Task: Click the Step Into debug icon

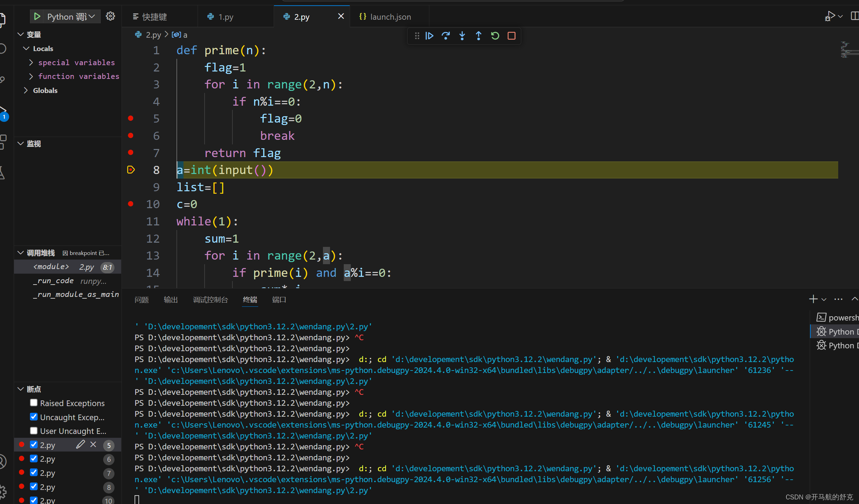Action: 462,36
